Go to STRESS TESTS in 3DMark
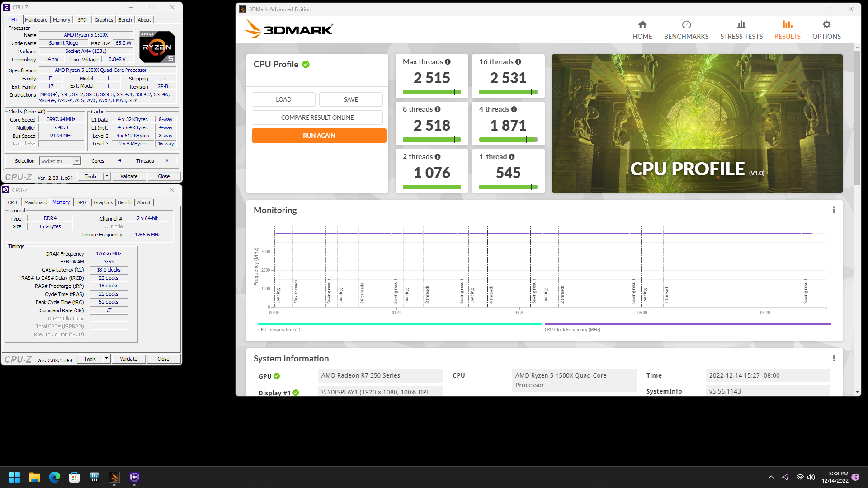 point(741,30)
